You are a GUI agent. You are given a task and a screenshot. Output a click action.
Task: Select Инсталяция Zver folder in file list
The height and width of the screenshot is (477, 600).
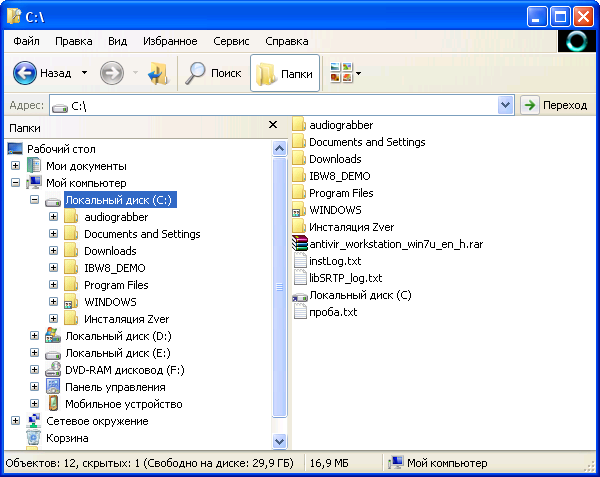299,226
